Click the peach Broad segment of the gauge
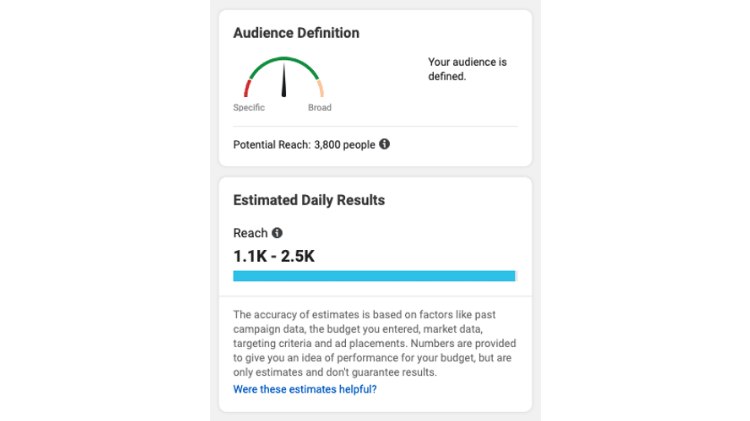 point(321,88)
